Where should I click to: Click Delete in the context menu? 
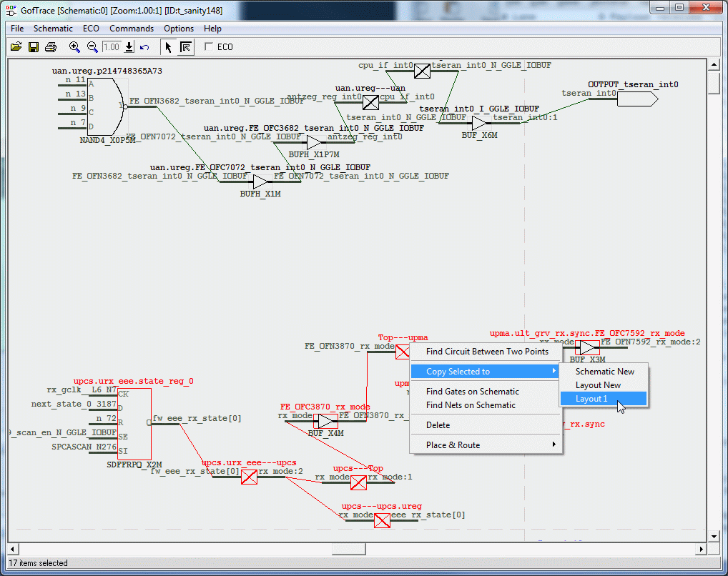[x=438, y=425]
